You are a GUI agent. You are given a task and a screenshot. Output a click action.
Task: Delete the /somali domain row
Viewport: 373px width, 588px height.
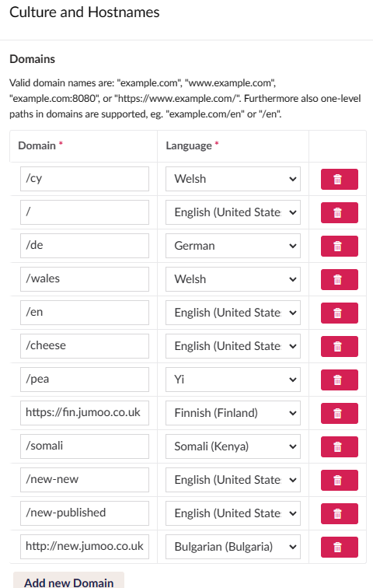(340, 446)
